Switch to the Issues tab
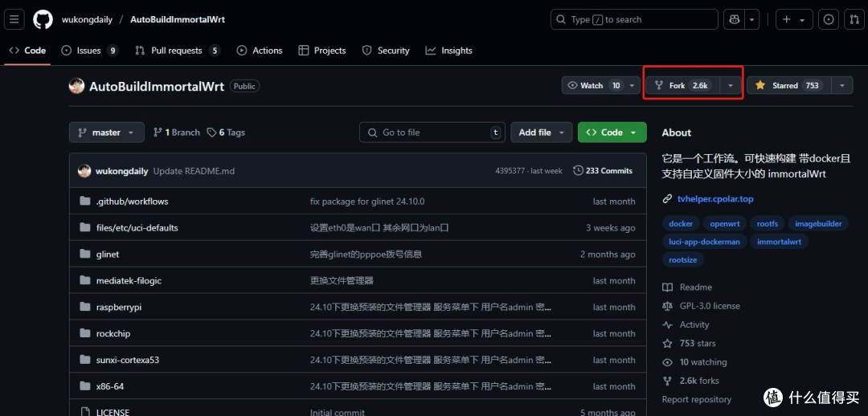Viewport: 868px width, 416px height. 90,51
